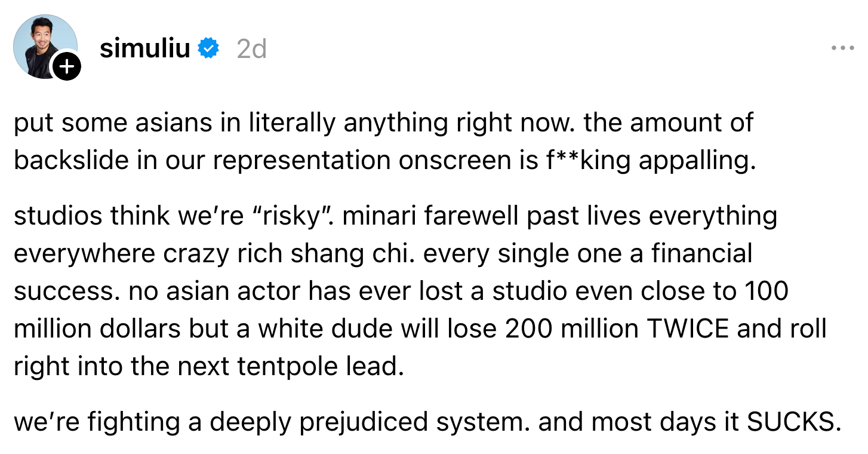868x454 pixels.
Task: Follow simuliu using the plus icon
Action: (66, 67)
